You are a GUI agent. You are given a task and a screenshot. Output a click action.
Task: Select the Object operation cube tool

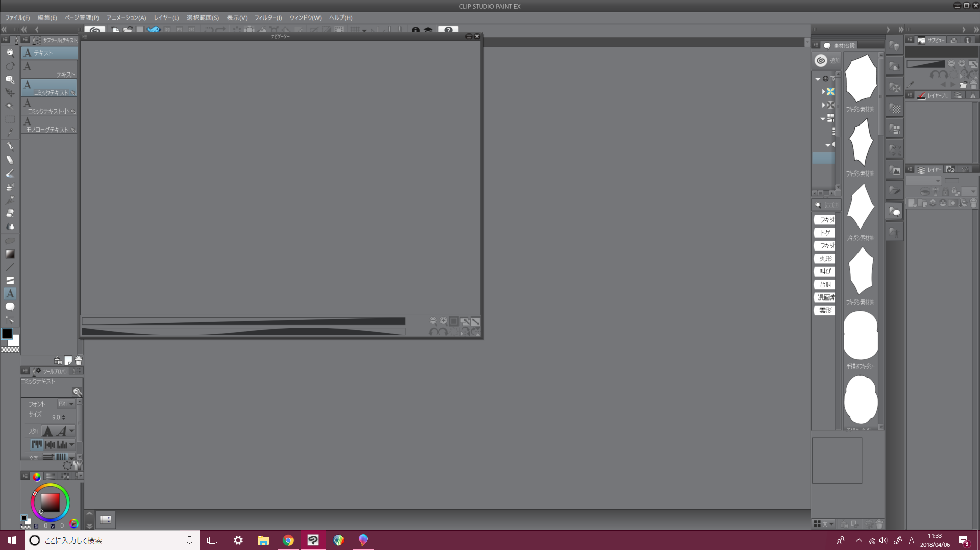(x=10, y=79)
